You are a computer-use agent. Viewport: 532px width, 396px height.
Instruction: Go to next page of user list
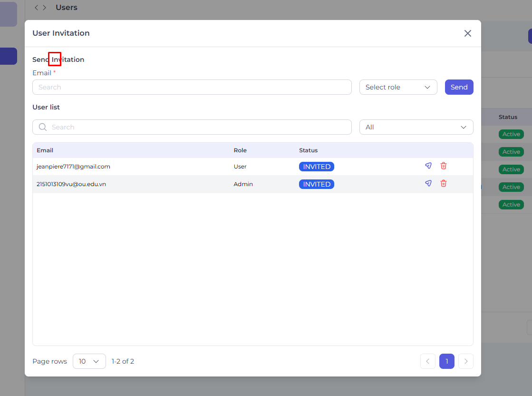[465, 361]
